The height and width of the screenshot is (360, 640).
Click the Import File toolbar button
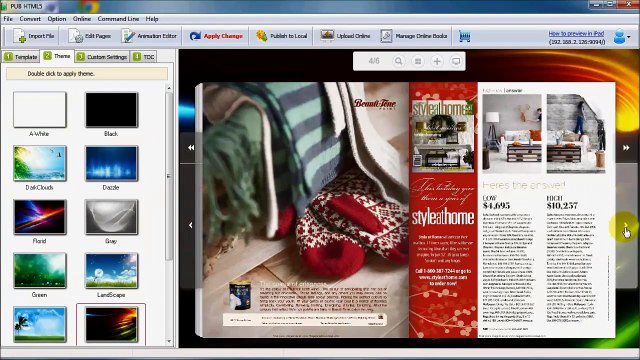point(33,36)
